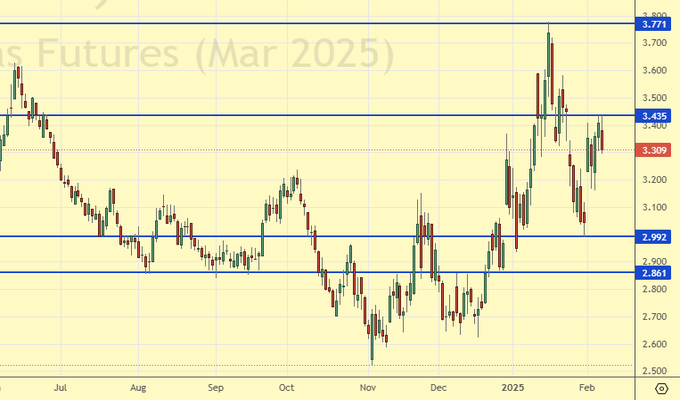
Task: Select the Sep date marker
Action: (x=215, y=386)
